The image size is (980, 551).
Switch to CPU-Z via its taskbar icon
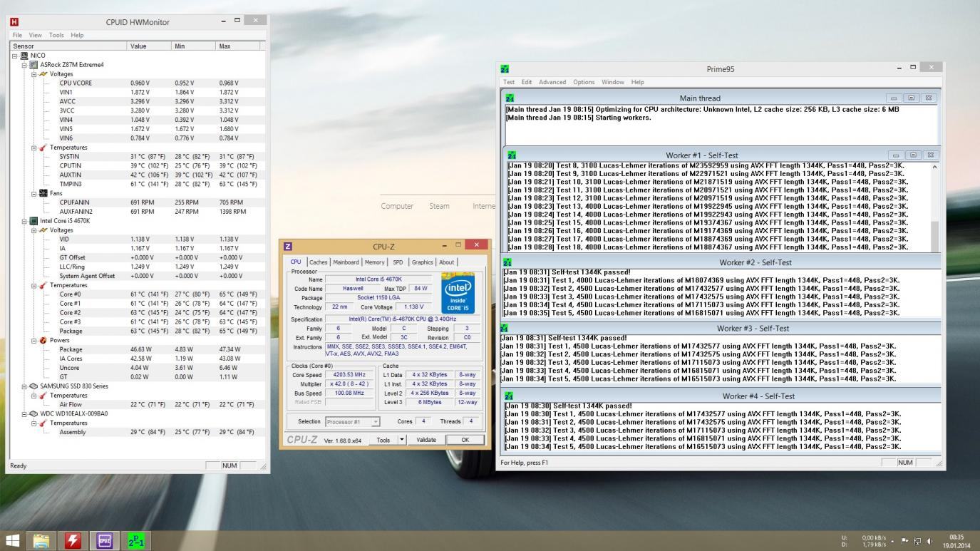105,540
